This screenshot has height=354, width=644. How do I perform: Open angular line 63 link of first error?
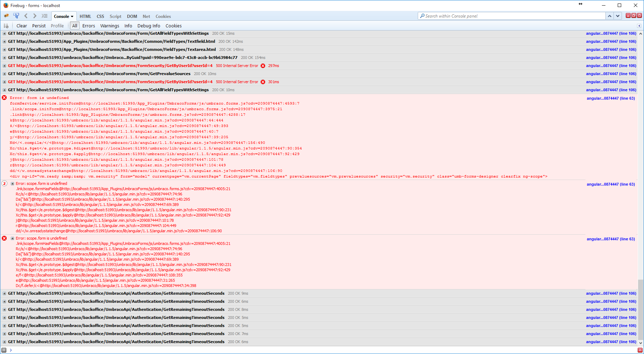click(611, 98)
